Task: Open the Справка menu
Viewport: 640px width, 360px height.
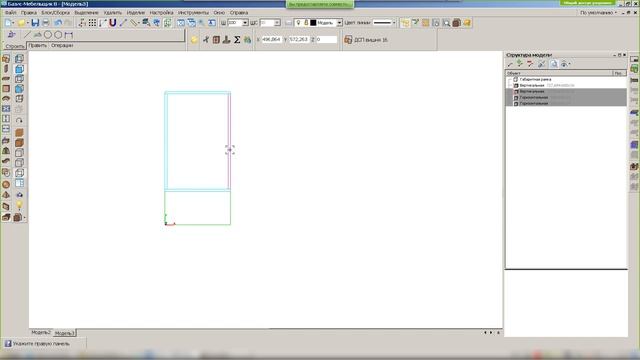Action: pos(239,13)
